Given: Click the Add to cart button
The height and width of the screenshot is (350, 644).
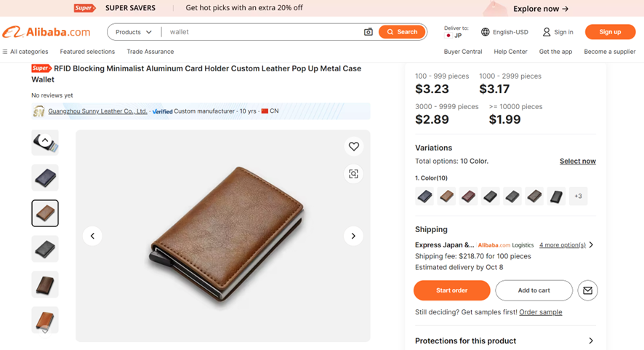Looking at the screenshot, I should [534, 290].
